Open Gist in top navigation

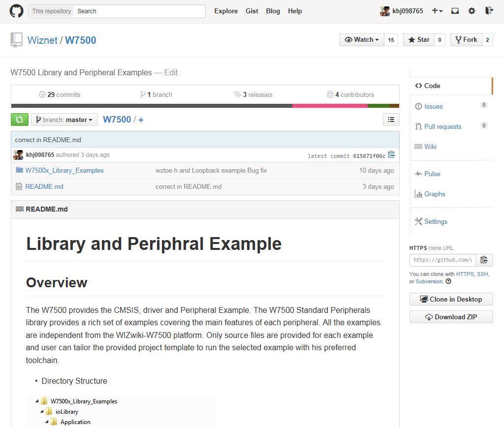tap(252, 11)
